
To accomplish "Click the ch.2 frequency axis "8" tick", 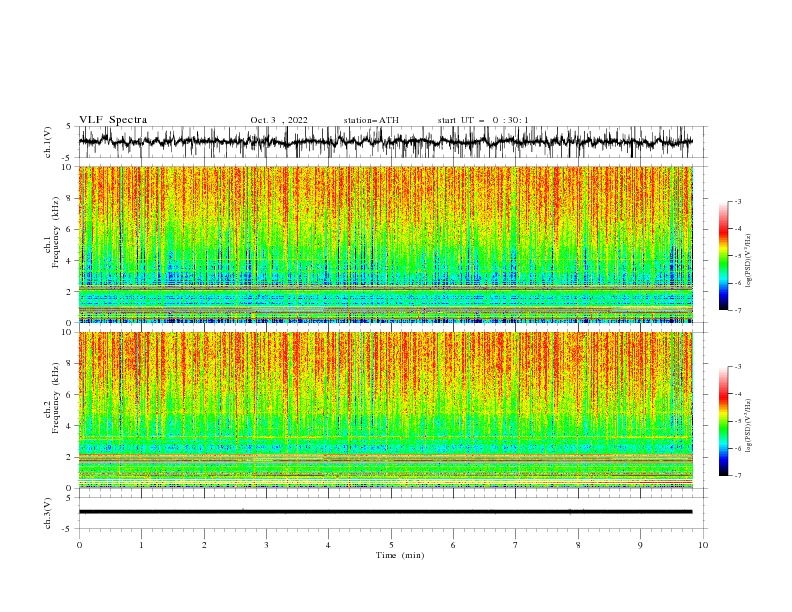I will (x=70, y=364).
